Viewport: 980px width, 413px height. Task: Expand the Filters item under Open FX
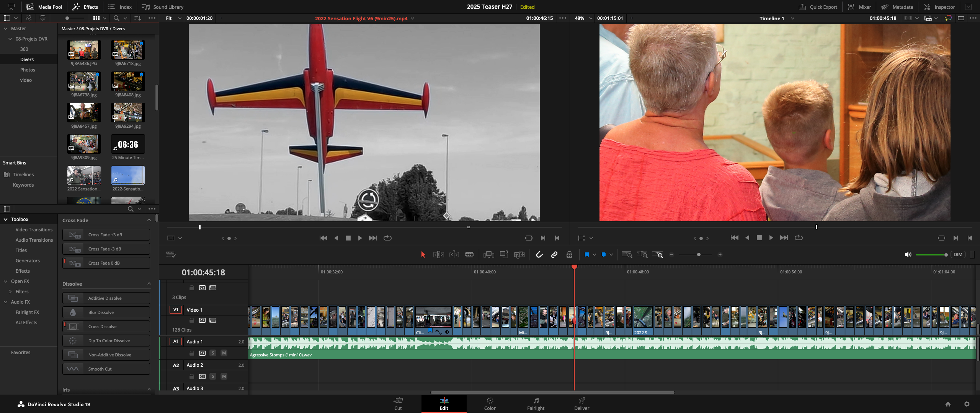[10, 292]
